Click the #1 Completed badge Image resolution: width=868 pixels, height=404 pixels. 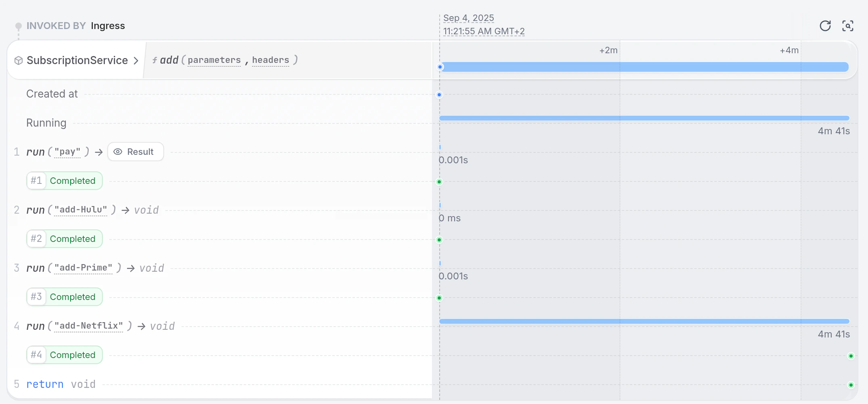coord(65,181)
